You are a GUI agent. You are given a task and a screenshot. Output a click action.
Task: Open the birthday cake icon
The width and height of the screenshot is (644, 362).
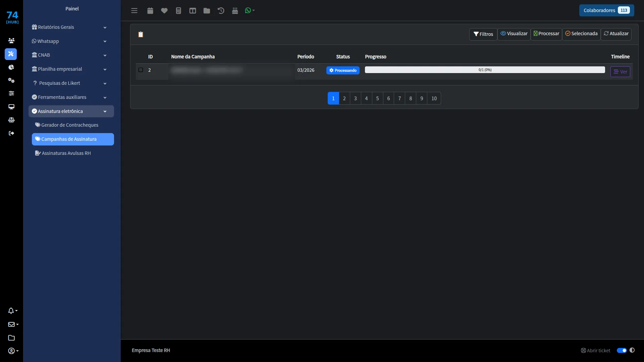click(235, 10)
